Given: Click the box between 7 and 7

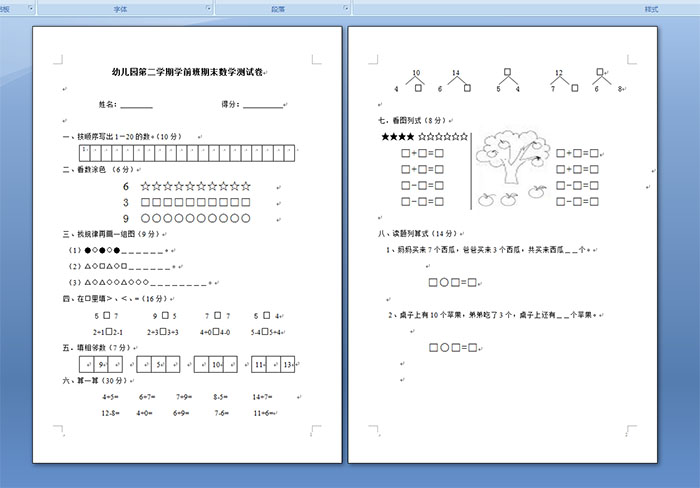Looking at the screenshot, I should pos(217,315).
